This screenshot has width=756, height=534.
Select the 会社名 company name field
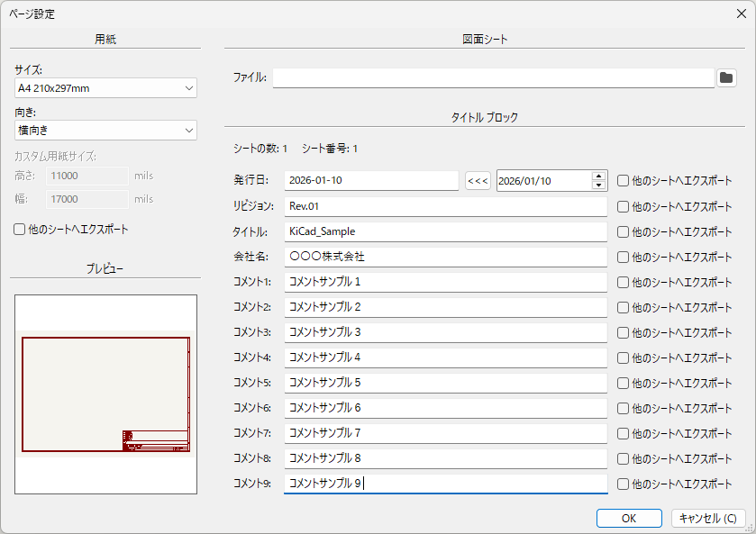tap(445, 257)
